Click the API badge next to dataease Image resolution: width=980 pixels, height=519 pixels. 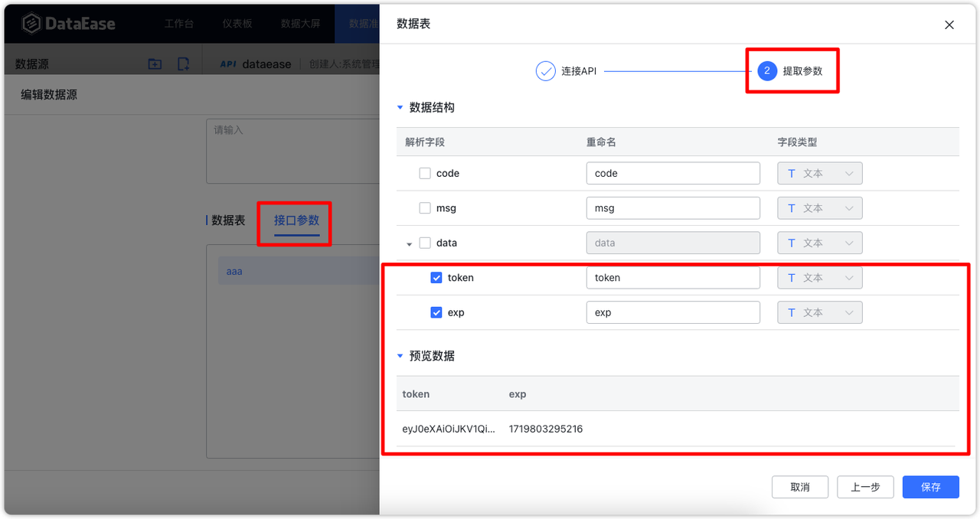[227, 64]
